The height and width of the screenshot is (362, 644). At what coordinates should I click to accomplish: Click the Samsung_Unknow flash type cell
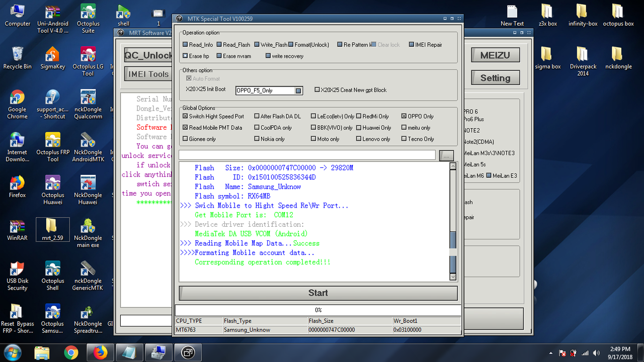tap(265, 330)
